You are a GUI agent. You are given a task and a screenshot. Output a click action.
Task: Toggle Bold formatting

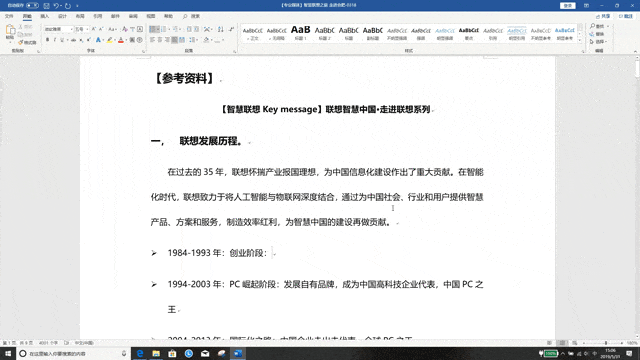[x=47, y=40]
